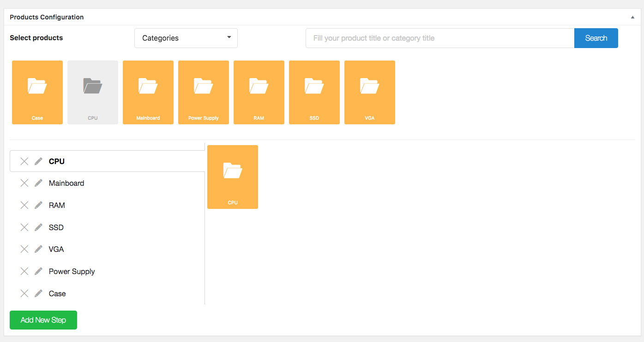Edit the RAM step with pencil icon
Screen dimensions: 644x342
[39, 205]
